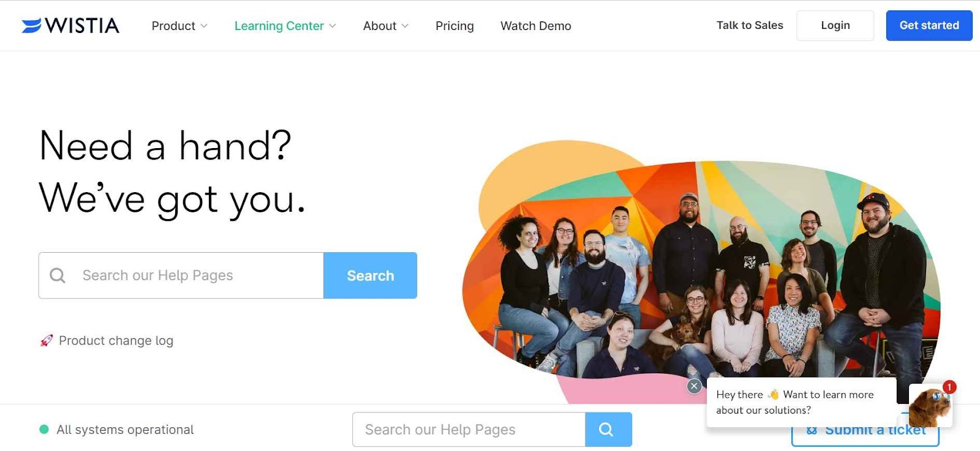Click the Get started button
The height and width of the screenshot is (451, 980).
tap(929, 26)
